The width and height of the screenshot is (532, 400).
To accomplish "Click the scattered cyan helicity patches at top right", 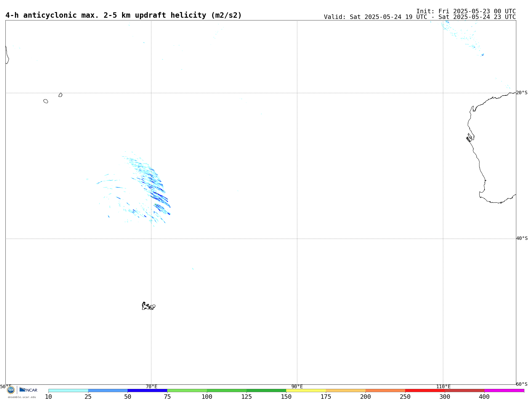I will 463,38.
